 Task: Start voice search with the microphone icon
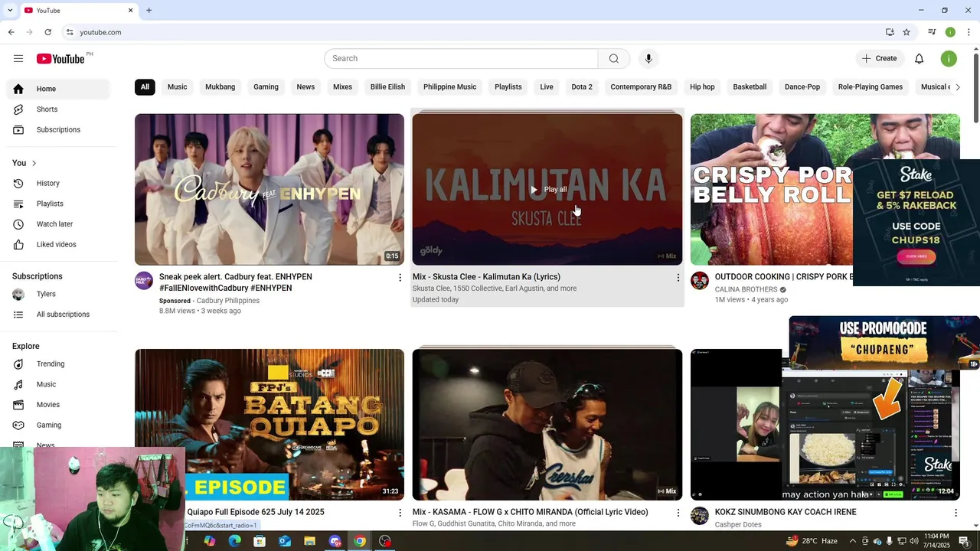point(648,59)
